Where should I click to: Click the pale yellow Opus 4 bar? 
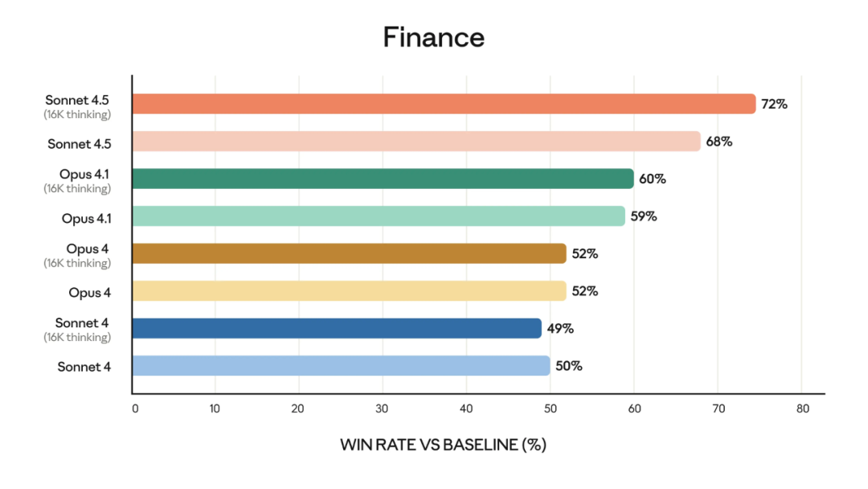[x=349, y=290]
